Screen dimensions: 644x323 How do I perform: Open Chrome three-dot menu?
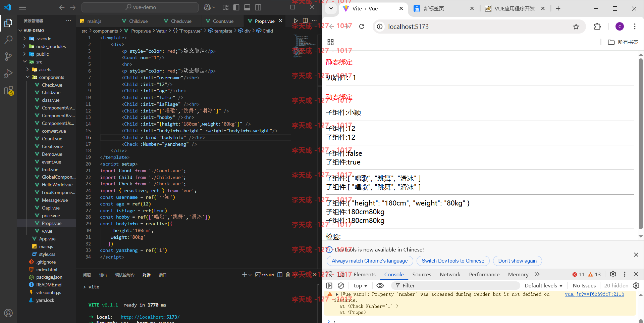click(635, 27)
